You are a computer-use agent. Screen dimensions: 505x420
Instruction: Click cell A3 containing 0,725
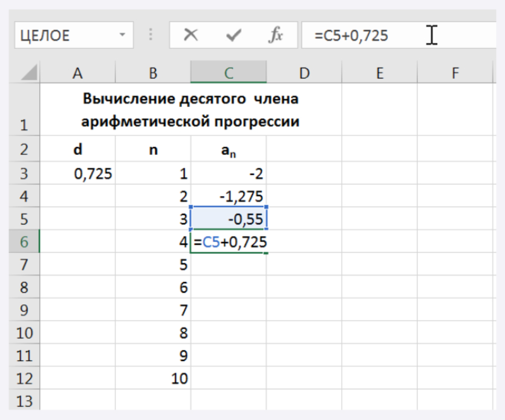(78, 174)
